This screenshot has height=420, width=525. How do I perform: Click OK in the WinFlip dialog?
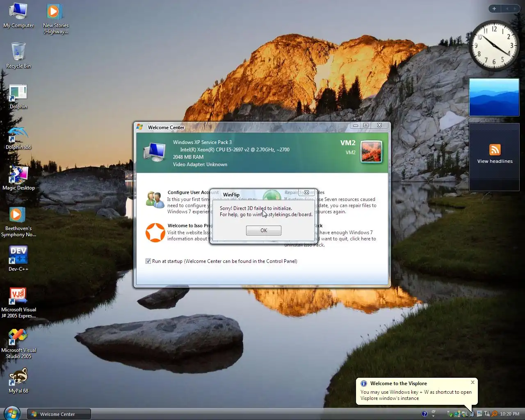(264, 231)
